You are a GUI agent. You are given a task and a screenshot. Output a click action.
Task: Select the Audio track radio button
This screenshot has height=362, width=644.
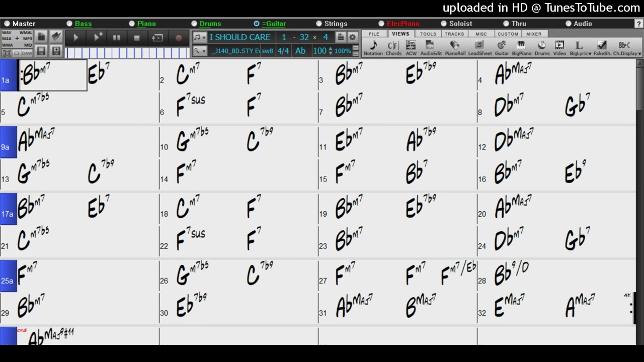[569, 24]
